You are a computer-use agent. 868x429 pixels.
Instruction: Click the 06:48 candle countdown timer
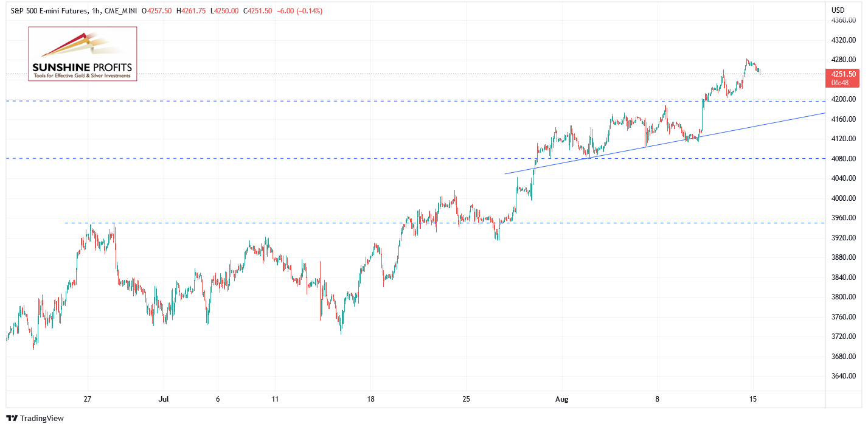(x=842, y=82)
